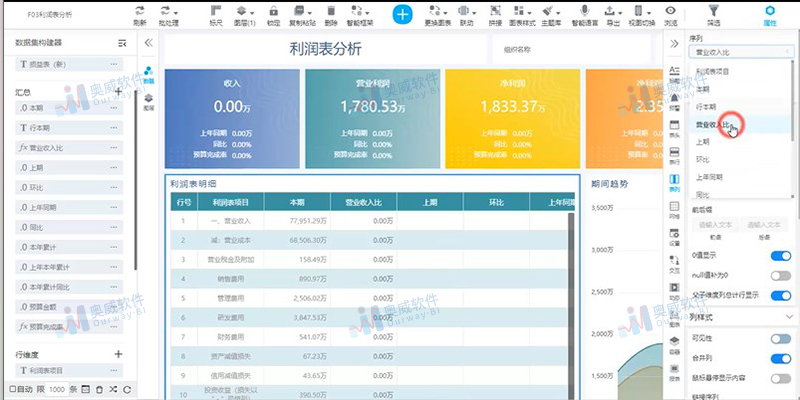Viewport: 800px width, 400px height.
Task: Click the bottom bar trash icon
Action: [x=99, y=389]
